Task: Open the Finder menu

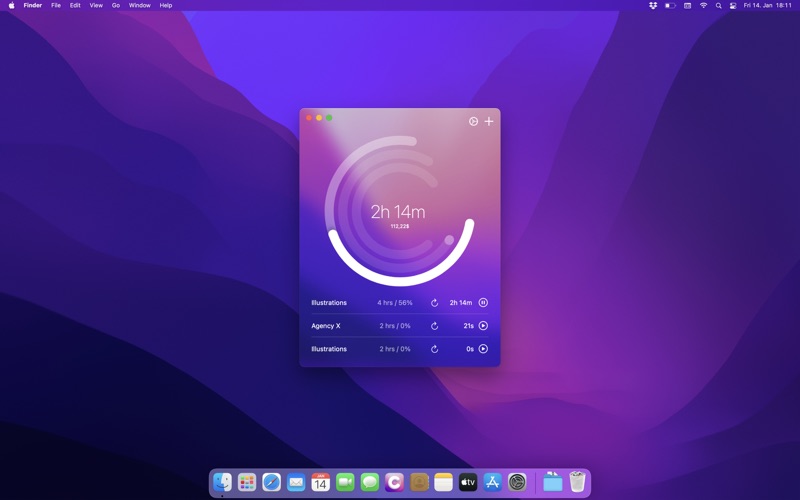Action: pos(33,5)
